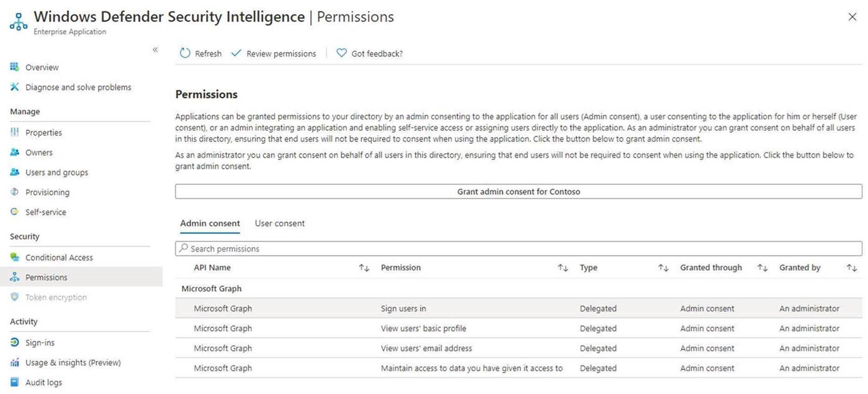This screenshot has height=394, width=868.
Task: Open Conditional Access in Security section
Action: pos(59,257)
